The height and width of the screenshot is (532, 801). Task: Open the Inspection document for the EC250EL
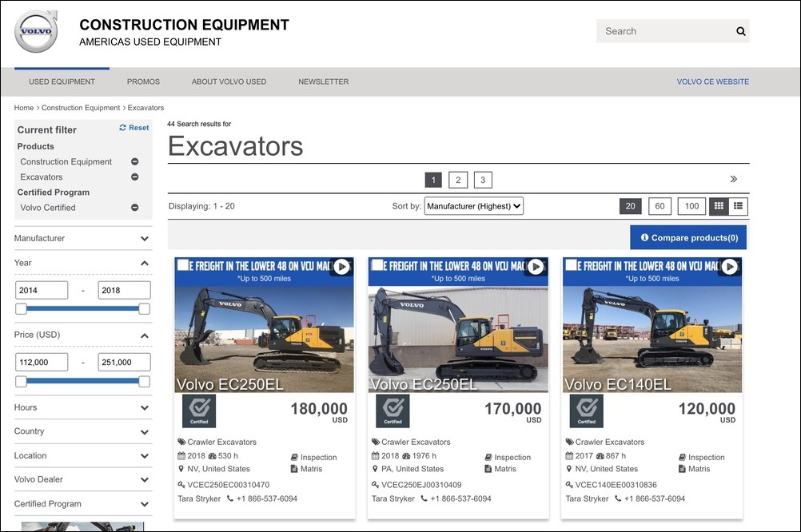pyautogui.click(x=315, y=457)
